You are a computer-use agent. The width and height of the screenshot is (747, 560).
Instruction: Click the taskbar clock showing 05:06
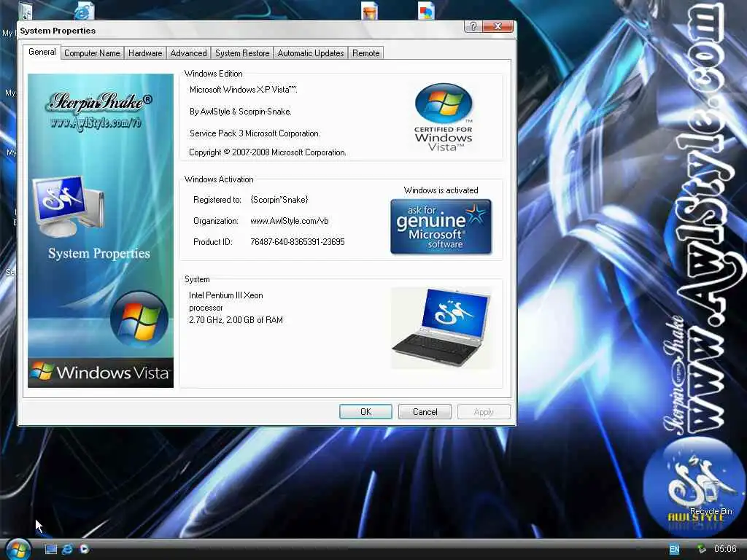pos(724,549)
